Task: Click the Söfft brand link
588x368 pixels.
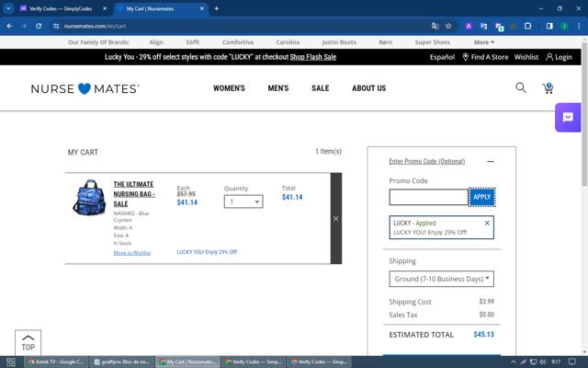Action: [x=193, y=42]
